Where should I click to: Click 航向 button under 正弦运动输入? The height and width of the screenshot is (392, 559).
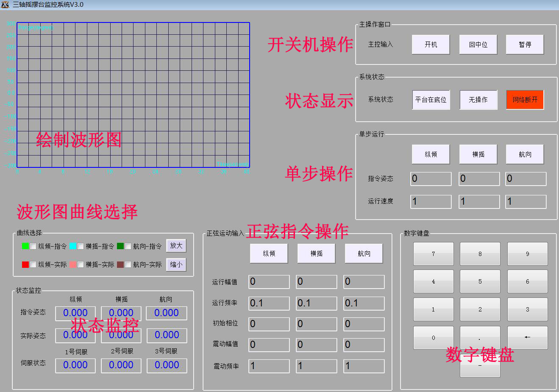pos(363,253)
